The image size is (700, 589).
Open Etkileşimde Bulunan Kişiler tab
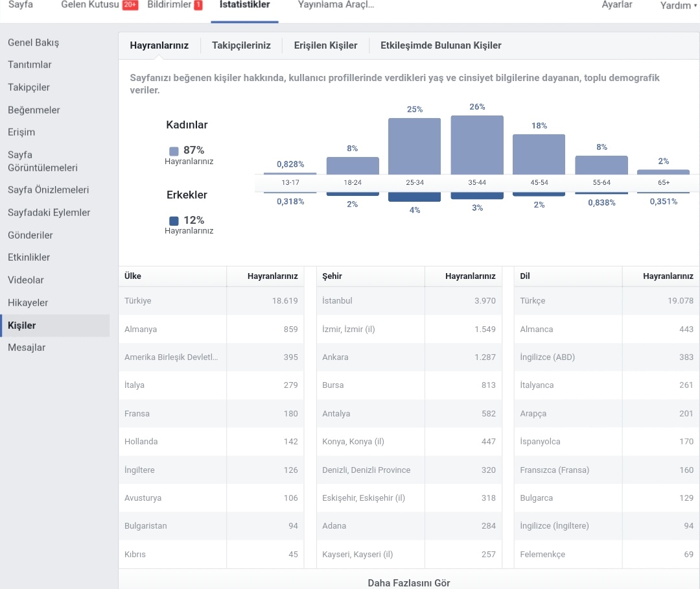point(441,45)
